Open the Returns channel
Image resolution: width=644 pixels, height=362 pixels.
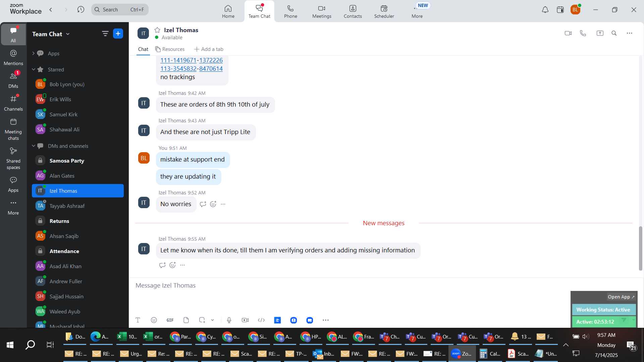click(78, 221)
